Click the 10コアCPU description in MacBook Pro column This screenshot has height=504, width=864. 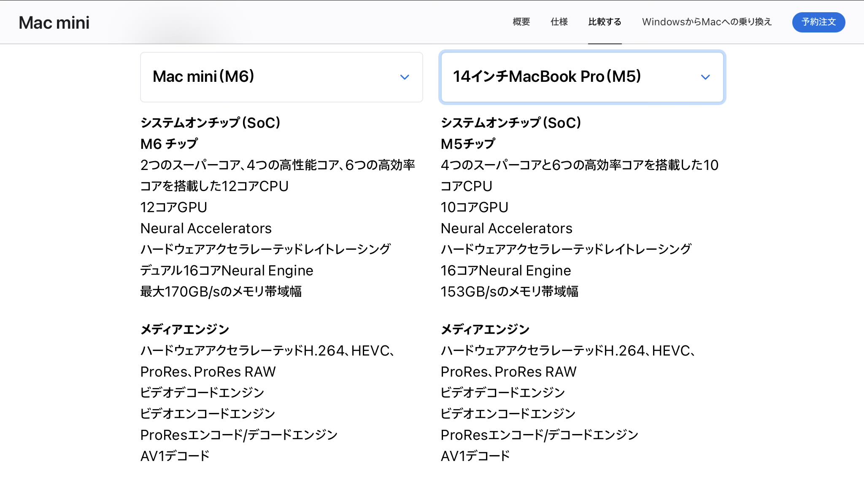click(580, 175)
